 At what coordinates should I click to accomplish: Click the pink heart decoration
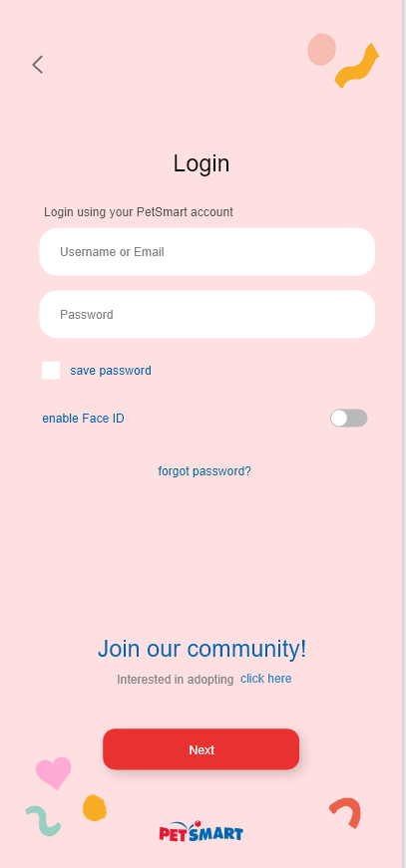point(54,772)
